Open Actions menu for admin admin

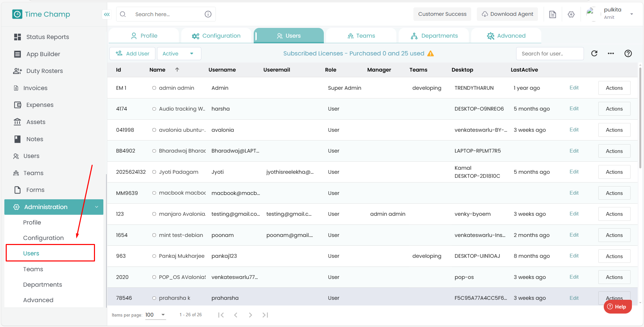pos(614,88)
